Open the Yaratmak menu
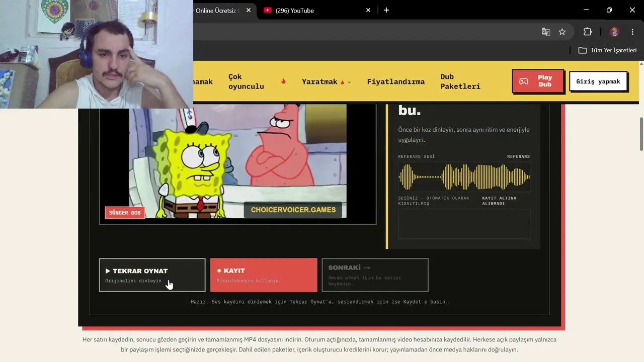Image resolution: width=644 pixels, height=362 pixels. coord(319,81)
